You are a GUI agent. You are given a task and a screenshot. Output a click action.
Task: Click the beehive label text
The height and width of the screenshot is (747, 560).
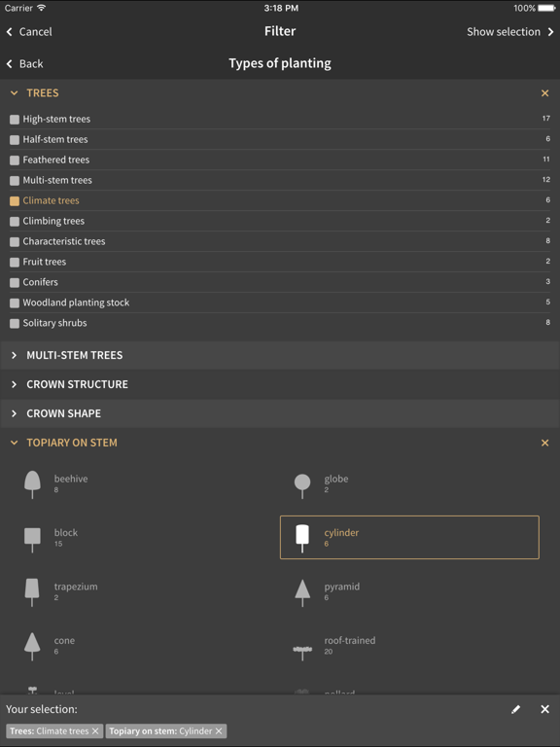pos(71,479)
